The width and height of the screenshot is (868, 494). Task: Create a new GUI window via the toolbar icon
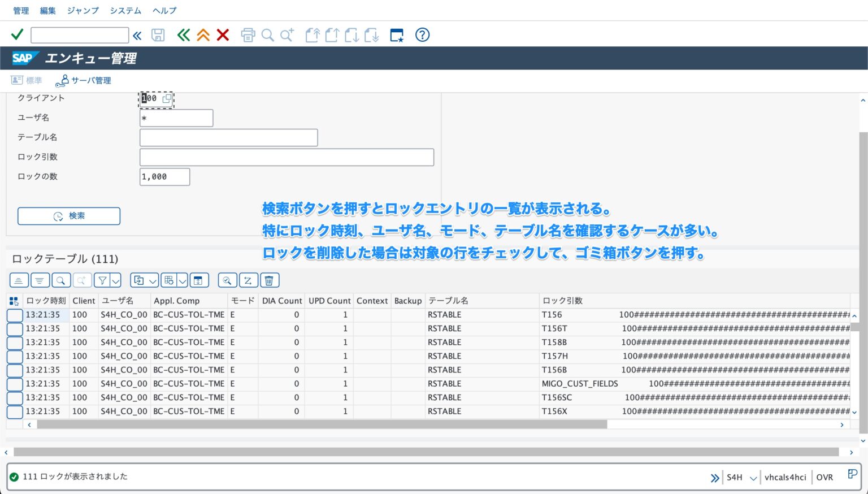click(396, 34)
